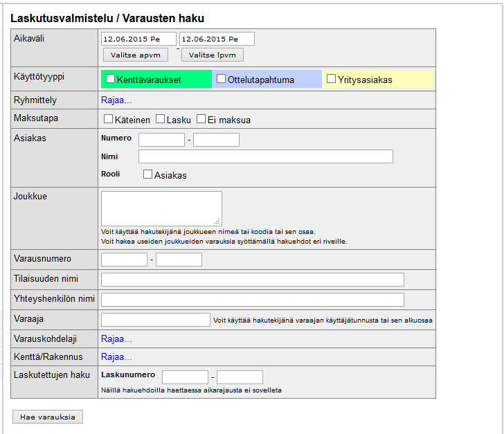Click the second Laskunumero field
Screen dimensions: 504x434
pyautogui.click(x=240, y=377)
